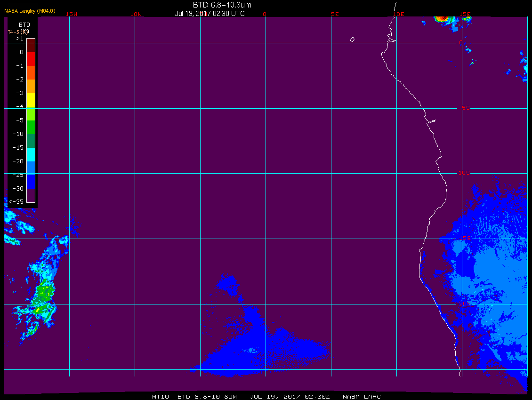Click the purple legend swatch above <-35
The height and width of the screenshot is (400, 532).
pyautogui.click(x=31, y=195)
